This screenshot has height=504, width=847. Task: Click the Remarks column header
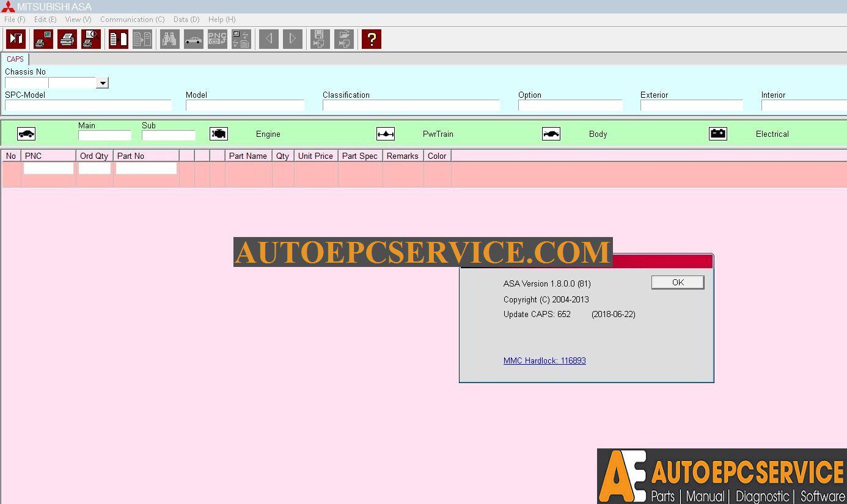click(403, 156)
